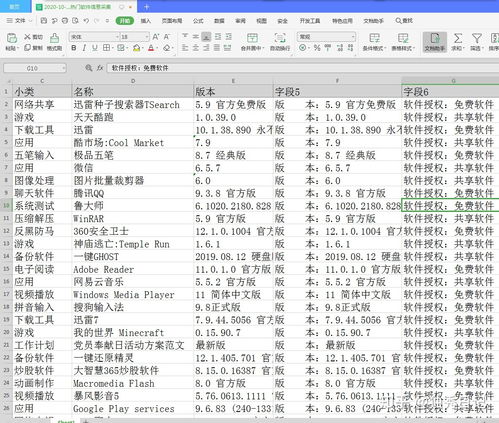
Task: Toggle Italic formatting
Action: click(84, 48)
